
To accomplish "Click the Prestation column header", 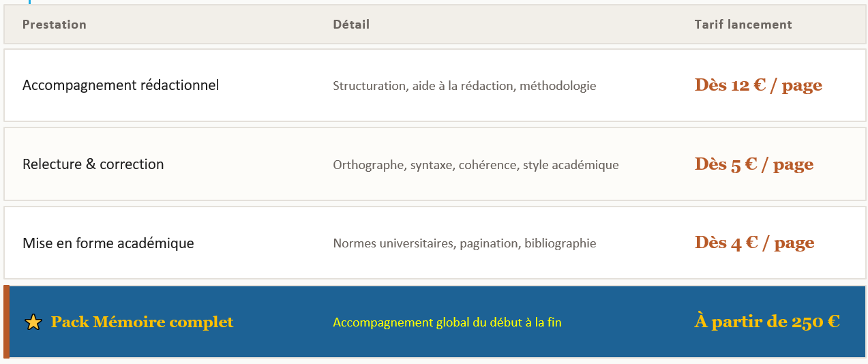I will coord(55,25).
